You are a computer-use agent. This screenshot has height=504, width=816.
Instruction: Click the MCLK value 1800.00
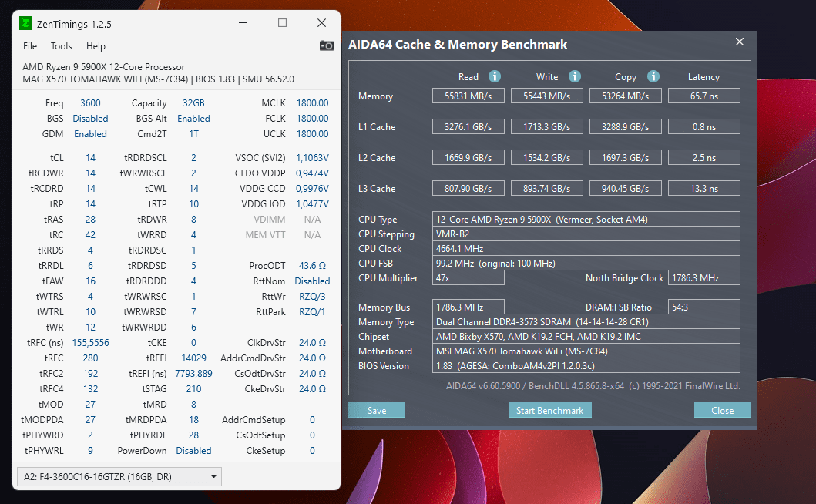point(312,103)
